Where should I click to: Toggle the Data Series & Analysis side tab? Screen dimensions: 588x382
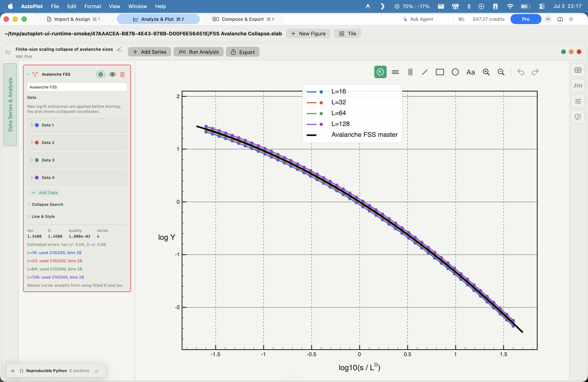10,104
